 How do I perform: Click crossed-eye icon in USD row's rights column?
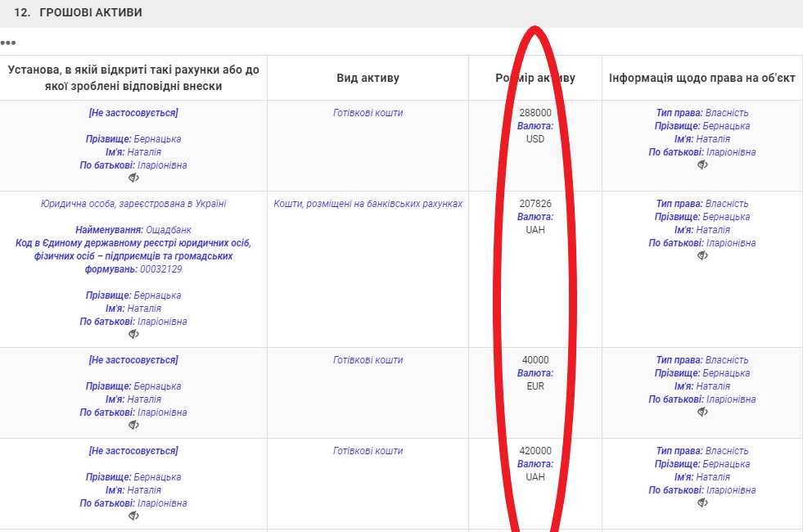point(702,165)
